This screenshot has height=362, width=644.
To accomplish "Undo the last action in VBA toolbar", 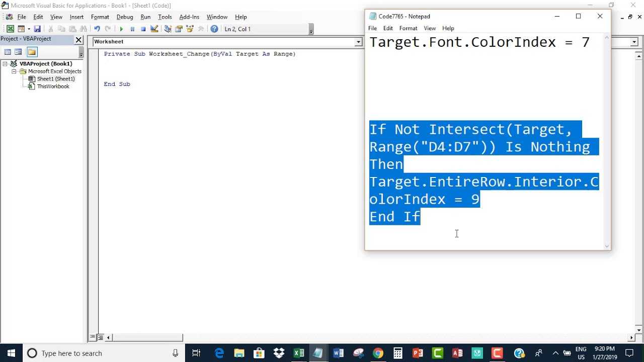I will click(97, 29).
